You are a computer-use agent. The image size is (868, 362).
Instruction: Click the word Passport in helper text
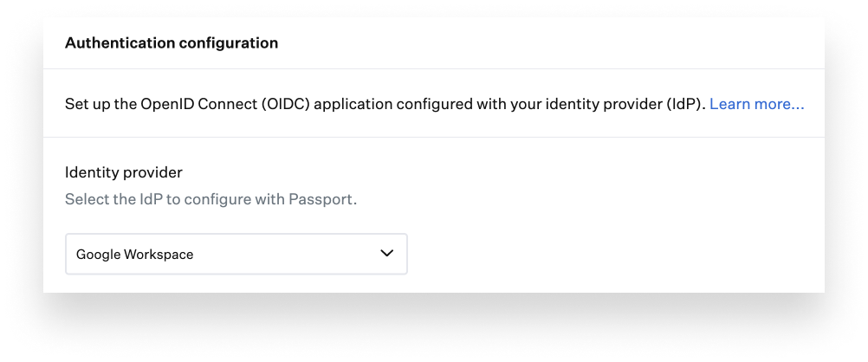(x=325, y=199)
